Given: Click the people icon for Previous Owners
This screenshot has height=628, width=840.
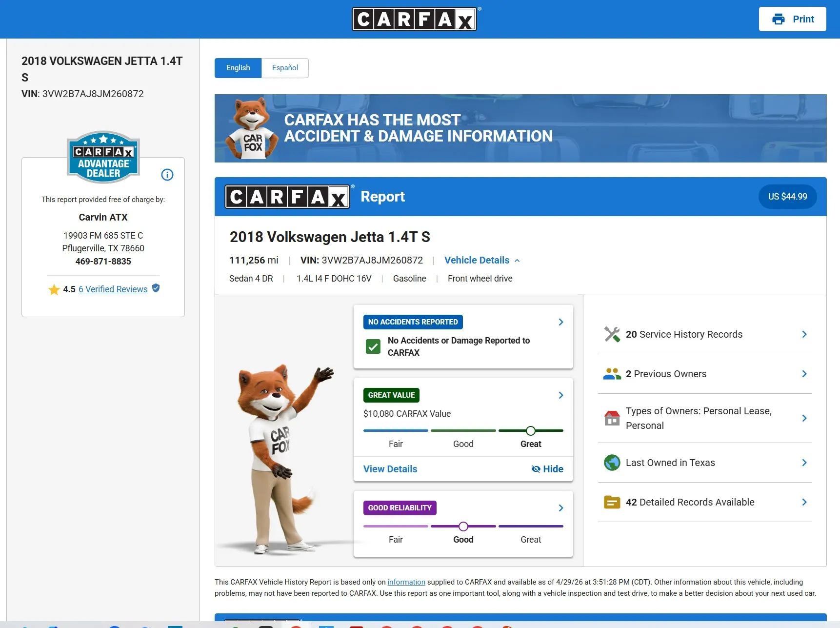Looking at the screenshot, I should 612,374.
